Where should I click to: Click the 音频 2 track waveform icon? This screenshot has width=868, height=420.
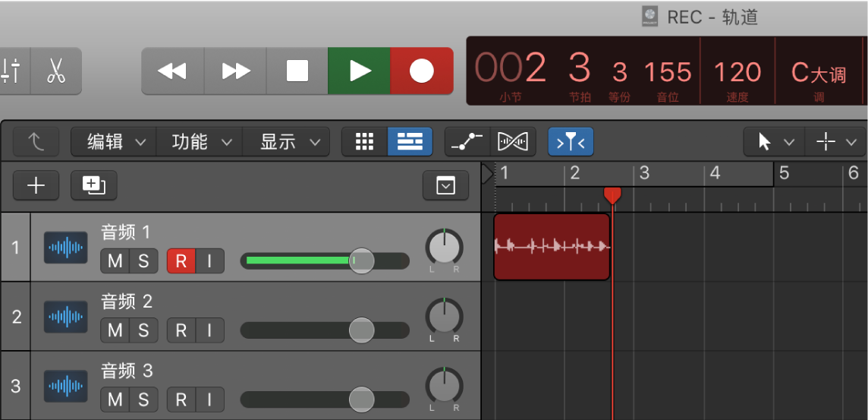click(66, 317)
